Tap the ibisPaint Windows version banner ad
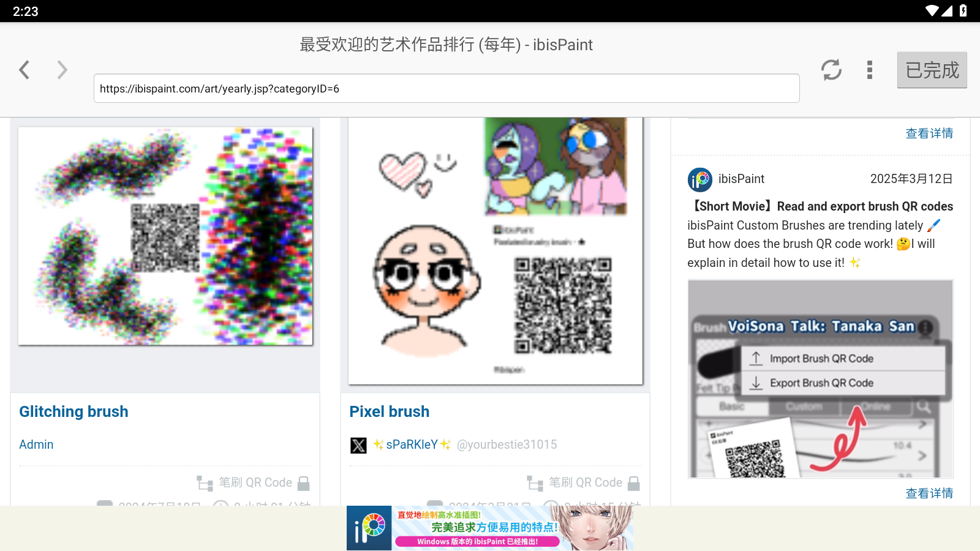The image size is (980, 551). click(490, 528)
